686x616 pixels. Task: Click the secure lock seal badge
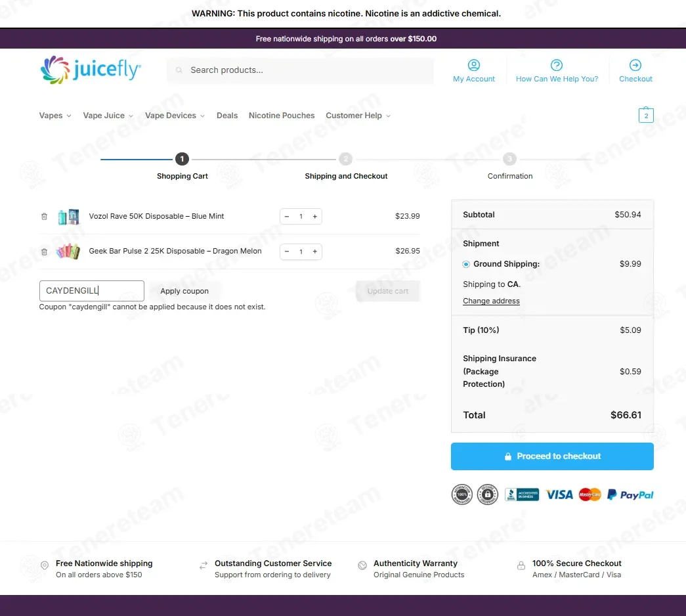click(x=487, y=495)
